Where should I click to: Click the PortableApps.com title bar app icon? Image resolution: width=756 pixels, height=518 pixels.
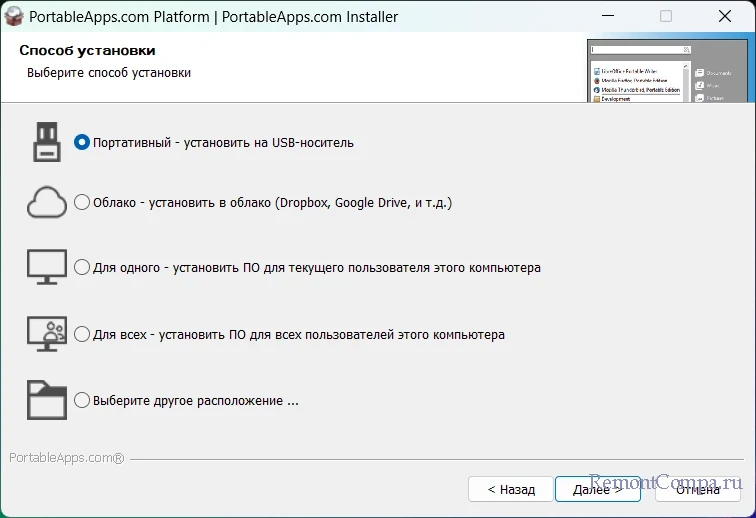16,17
